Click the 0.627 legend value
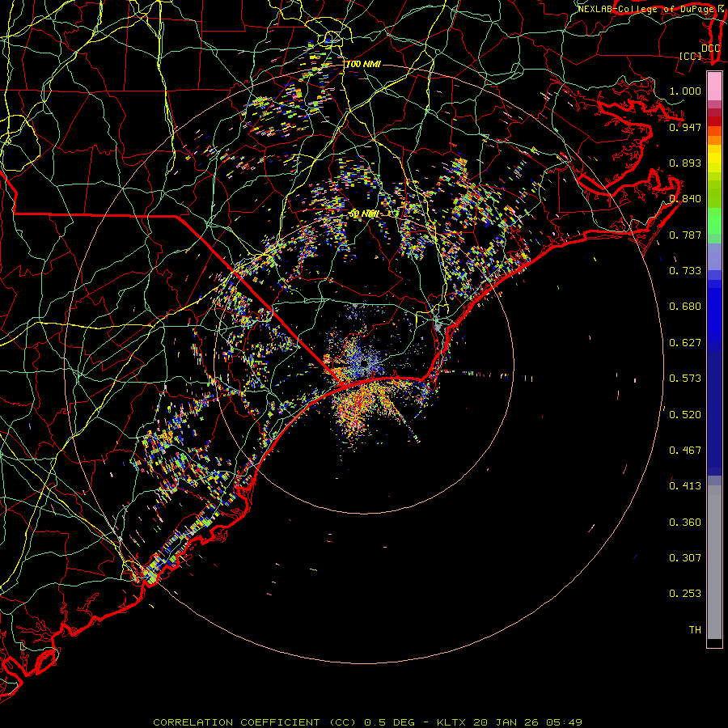 (x=685, y=343)
